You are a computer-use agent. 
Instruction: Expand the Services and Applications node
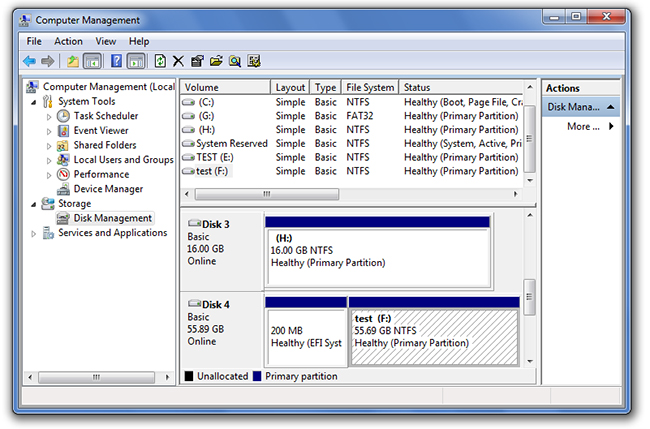(x=35, y=234)
